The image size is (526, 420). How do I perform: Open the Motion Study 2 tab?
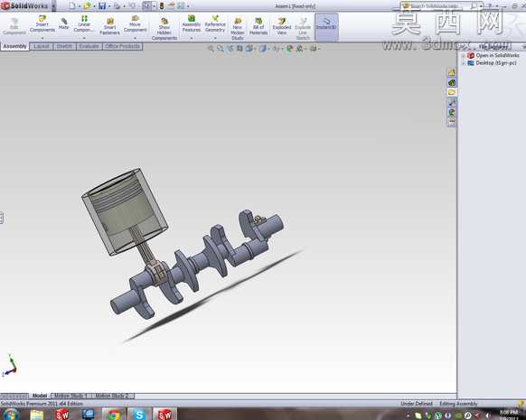click(112, 396)
